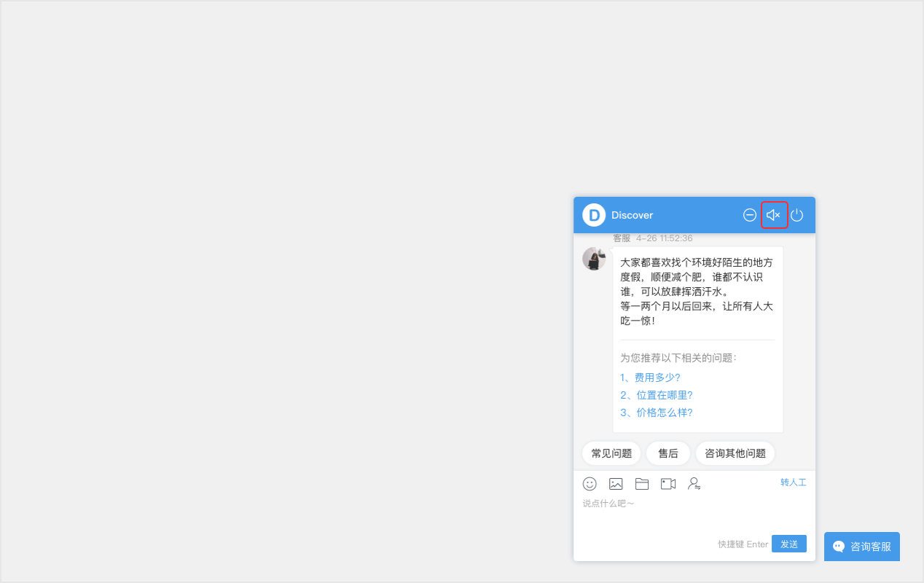
Task: Click the 为您推荐以下相关的问题 text
Action: [x=678, y=358]
